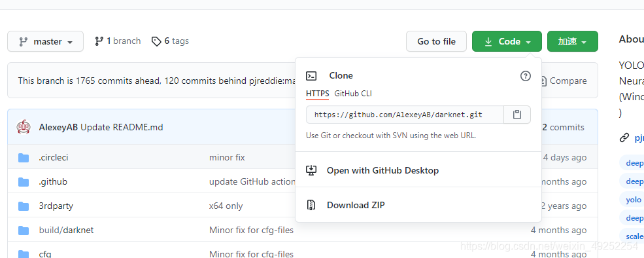The width and height of the screenshot is (644, 258).
Task: View the commits history link
Action: pyautogui.click(x=563, y=128)
